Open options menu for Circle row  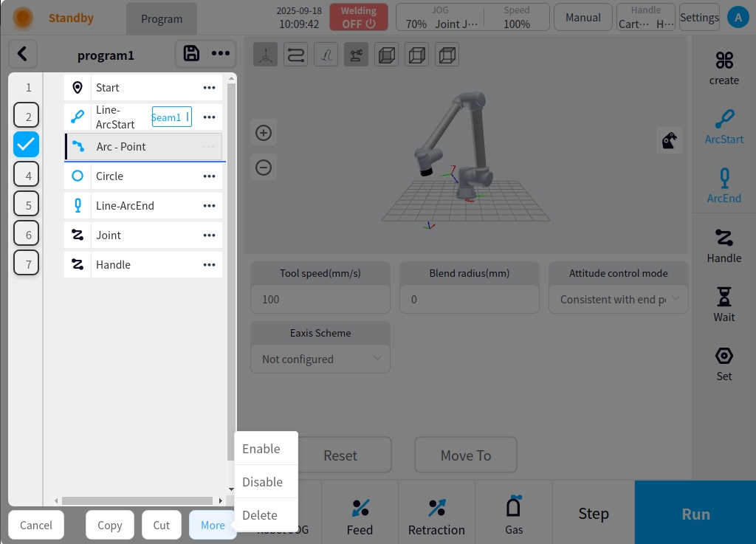tap(209, 176)
